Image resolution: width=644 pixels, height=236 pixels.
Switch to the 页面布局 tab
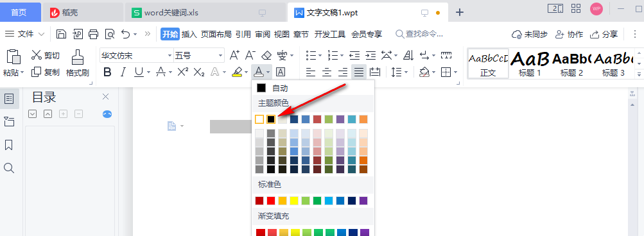click(216, 34)
